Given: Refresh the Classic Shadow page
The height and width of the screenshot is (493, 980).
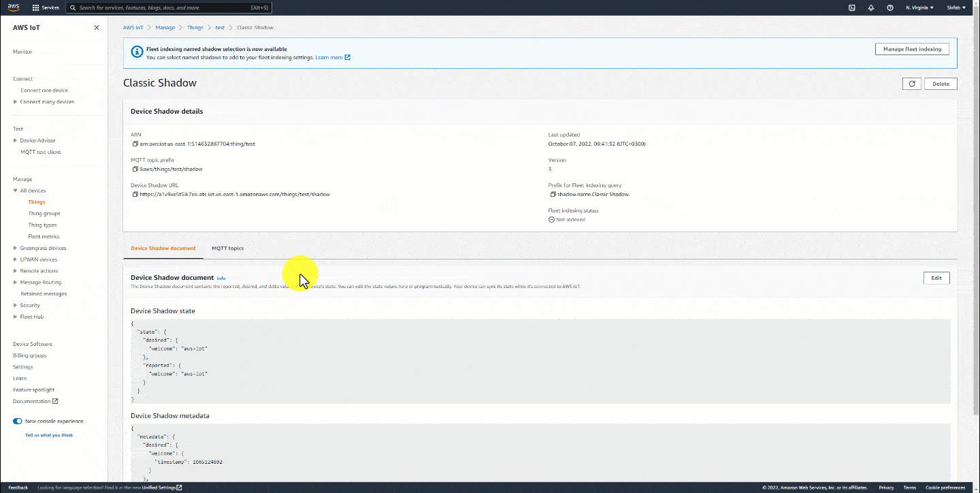Looking at the screenshot, I should click(x=912, y=83).
